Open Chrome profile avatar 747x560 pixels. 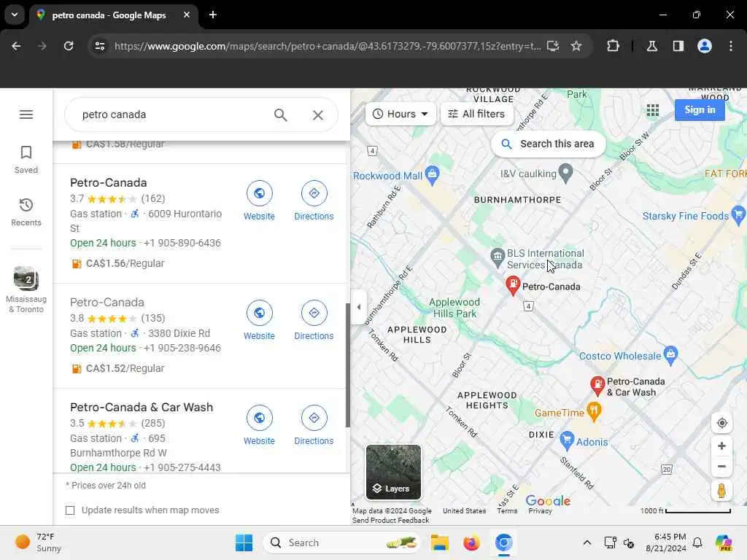click(x=705, y=46)
